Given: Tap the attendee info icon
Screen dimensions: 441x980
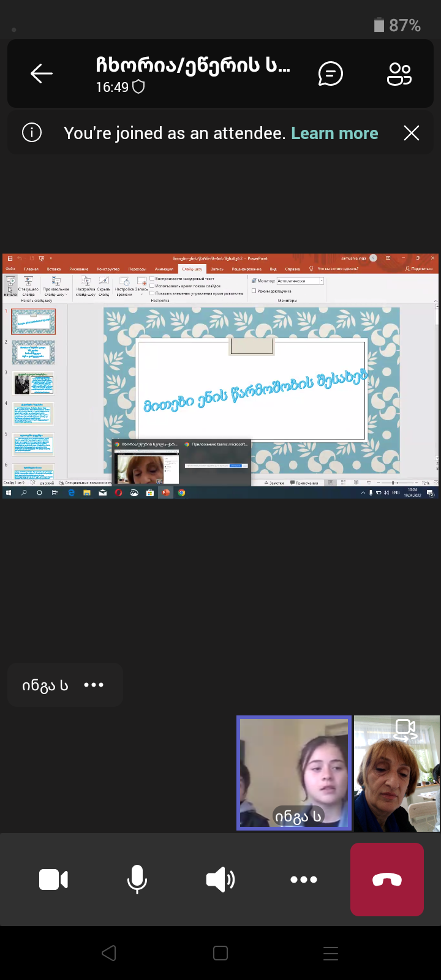Looking at the screenshot, I should (32, 133).
